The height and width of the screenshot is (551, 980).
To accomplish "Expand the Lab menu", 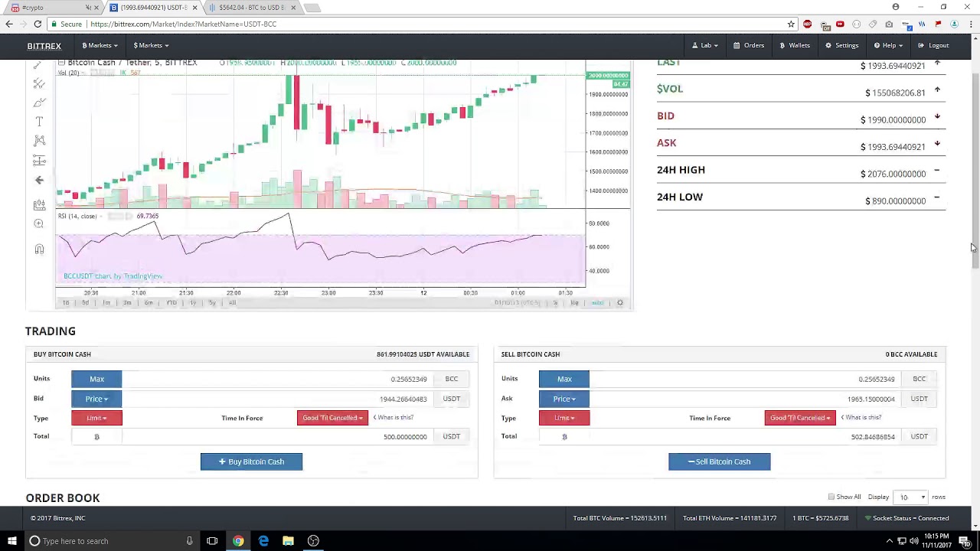I will pos(705,45).
